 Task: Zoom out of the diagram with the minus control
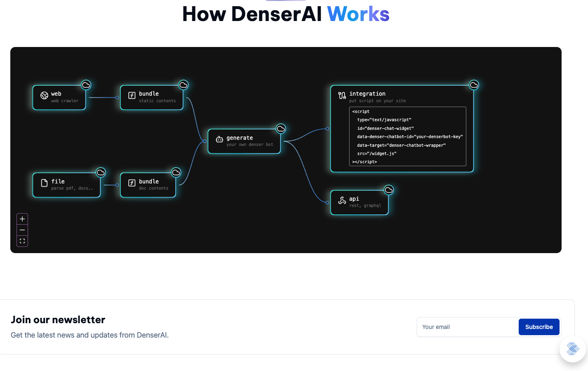(x=22, y=230)
